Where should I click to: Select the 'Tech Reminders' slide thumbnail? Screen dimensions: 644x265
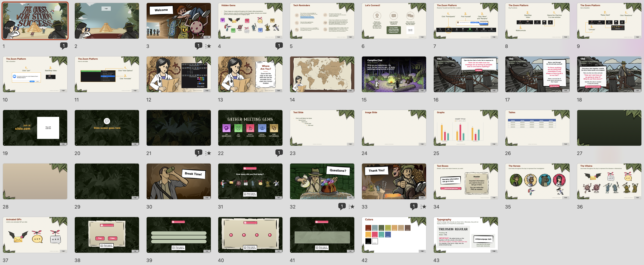[322, 21]
